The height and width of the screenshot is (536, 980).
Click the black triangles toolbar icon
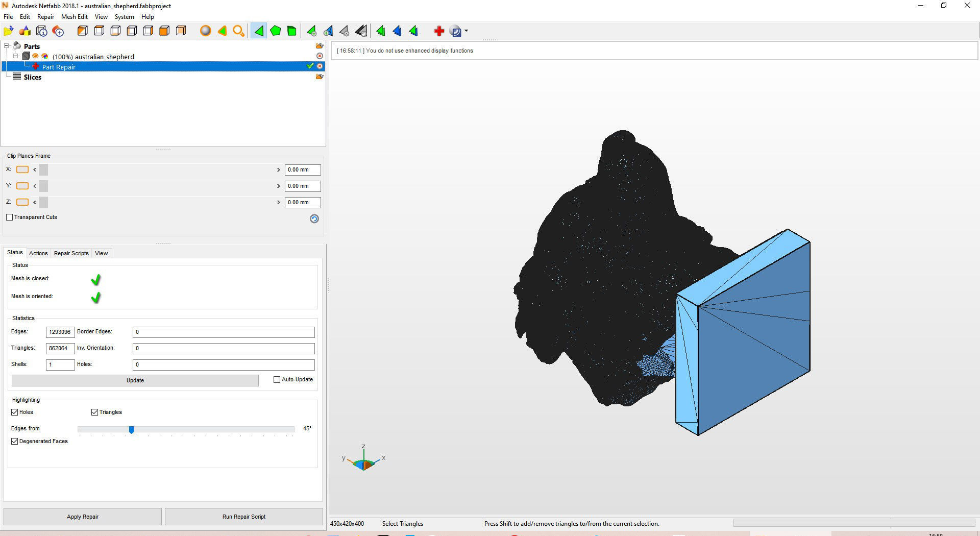click(x=361, y=31)
